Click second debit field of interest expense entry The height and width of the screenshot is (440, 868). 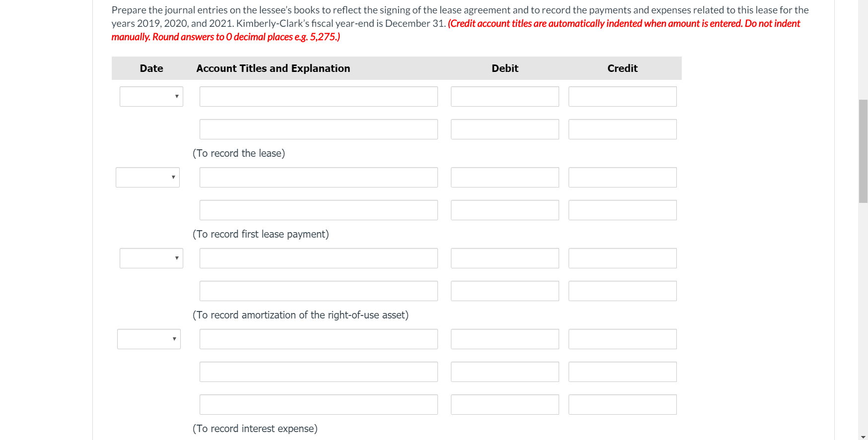[x=505, y=372]
